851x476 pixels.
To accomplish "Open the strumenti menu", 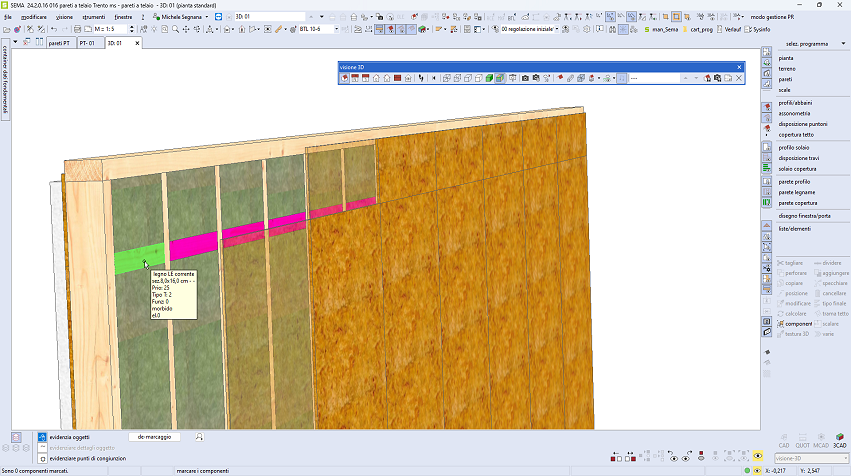I will (x=93, y=17).
